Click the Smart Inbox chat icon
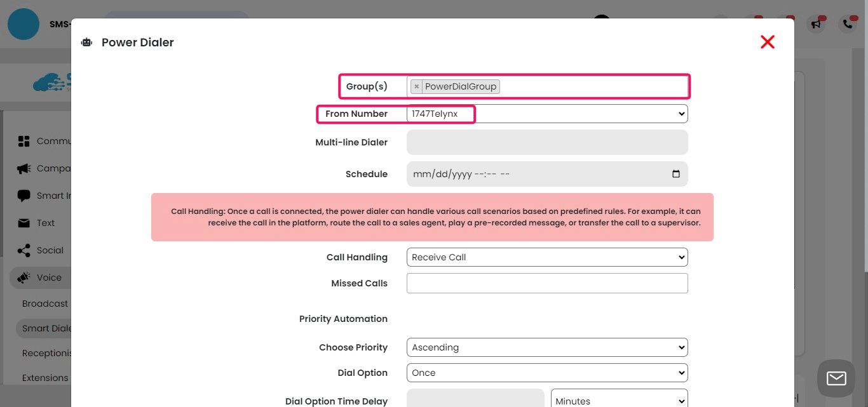This screenshot has height=407, width=868. click(x=24, y=196)
